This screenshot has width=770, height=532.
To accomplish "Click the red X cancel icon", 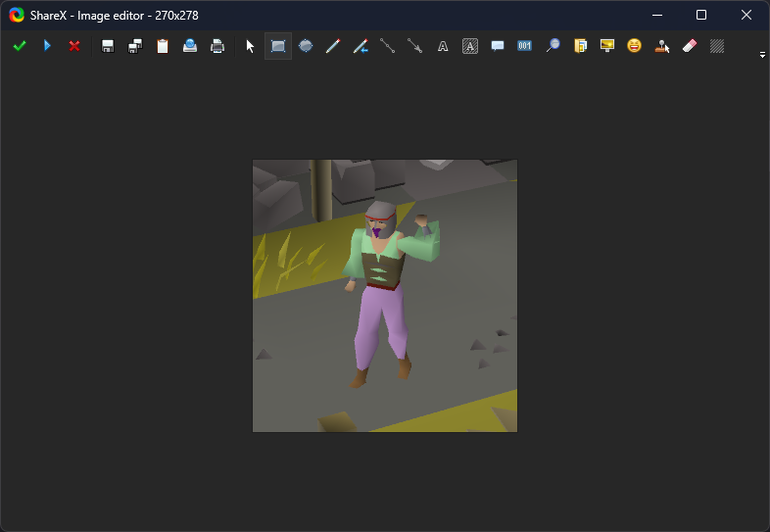I will 74,46.
